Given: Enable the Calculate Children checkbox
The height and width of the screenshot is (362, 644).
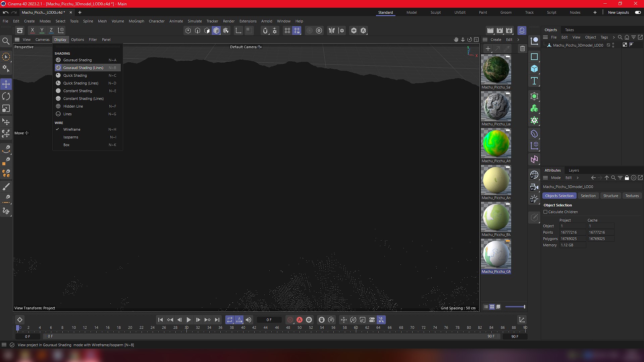Looking at the screenshot, I should [545, 212].
